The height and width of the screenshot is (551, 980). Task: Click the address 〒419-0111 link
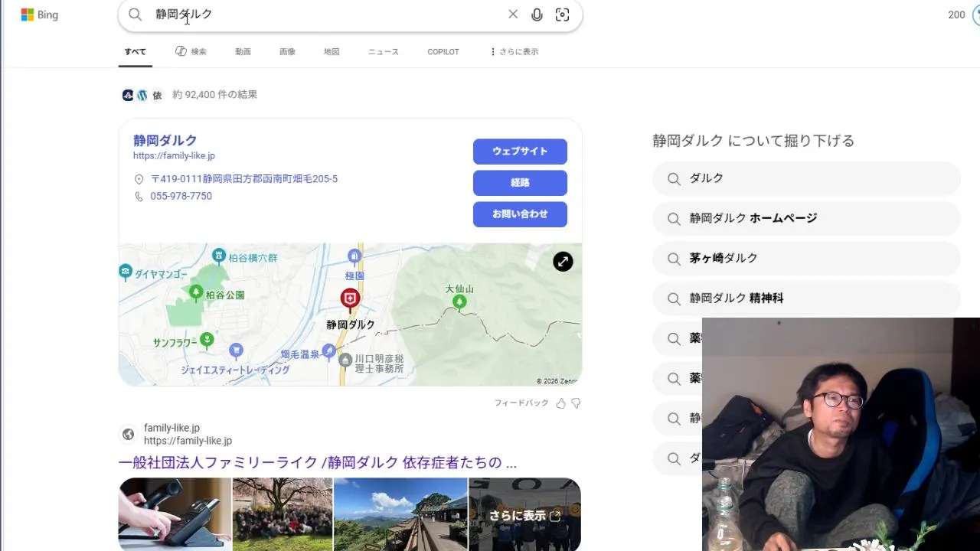click(244, 179)
